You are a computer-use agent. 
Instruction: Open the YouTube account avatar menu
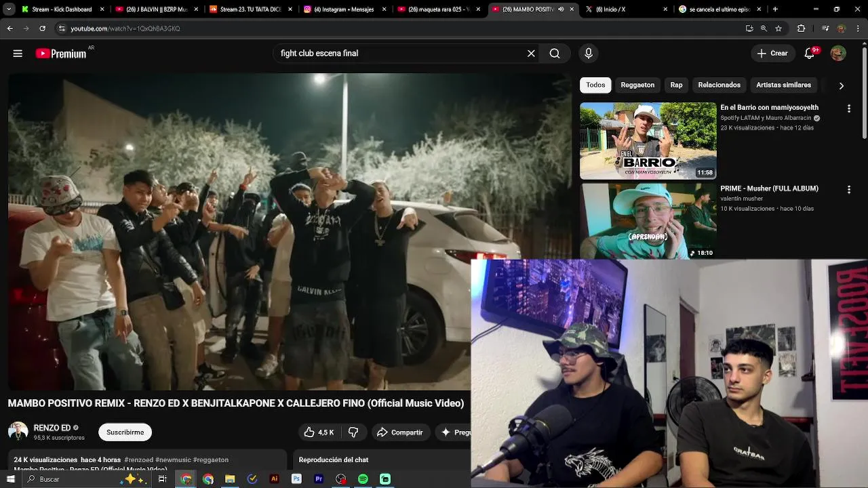click(x=838, y=54)
